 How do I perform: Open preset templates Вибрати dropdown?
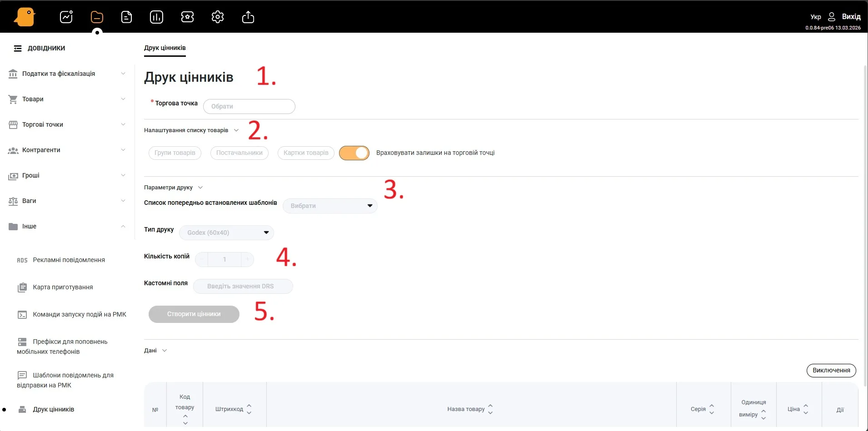[x=330, y=206]
